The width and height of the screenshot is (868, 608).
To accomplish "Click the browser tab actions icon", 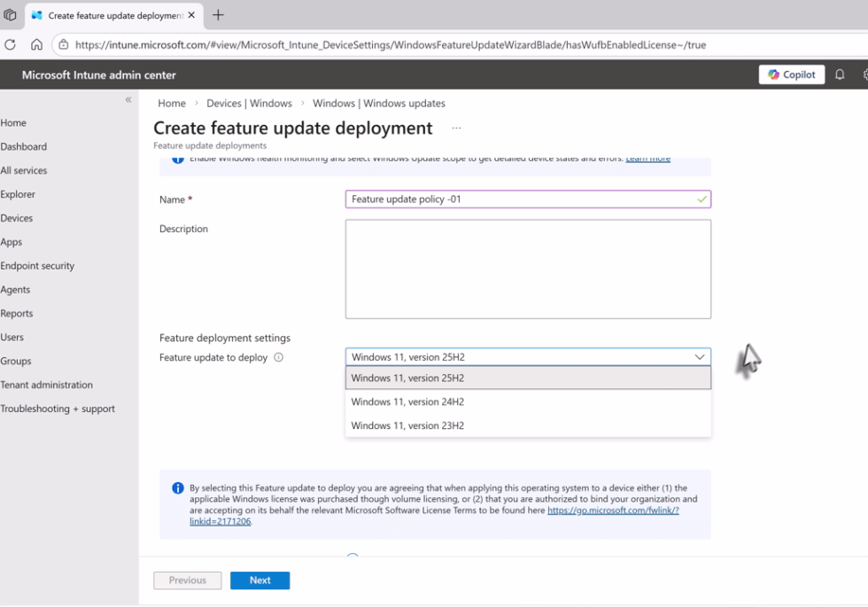I will point(10,15).
